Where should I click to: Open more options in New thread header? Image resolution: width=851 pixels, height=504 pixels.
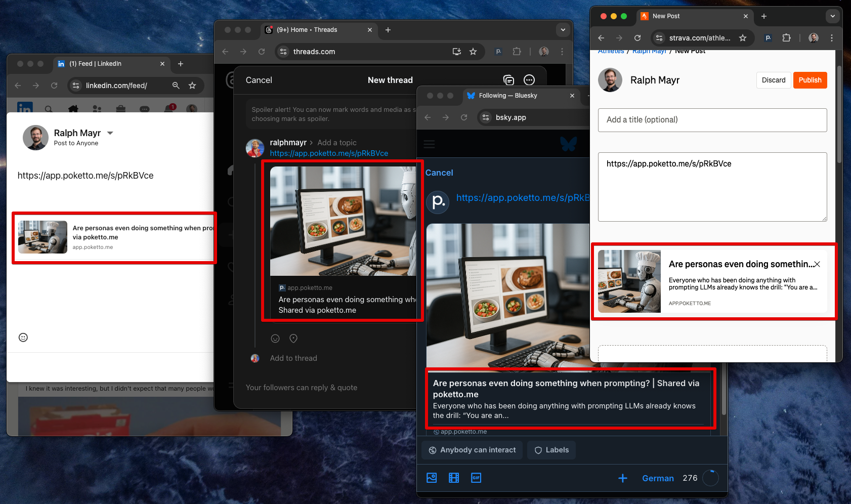pos(529,80)
